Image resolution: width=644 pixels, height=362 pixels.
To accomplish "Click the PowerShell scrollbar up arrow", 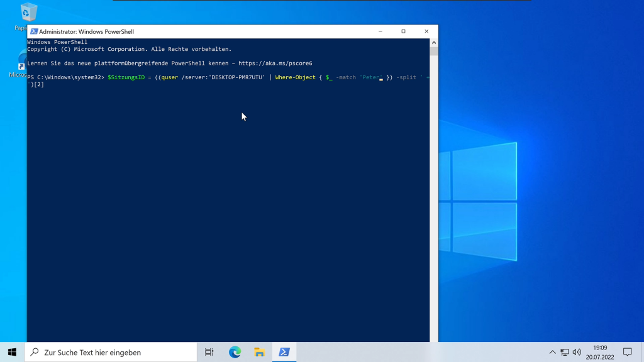I will click(434, 43).
